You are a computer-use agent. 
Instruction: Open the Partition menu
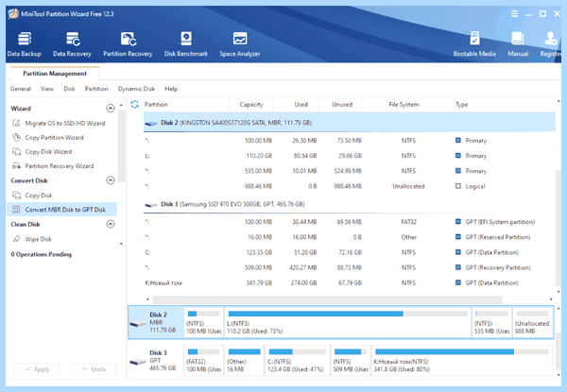coord(96,89)
